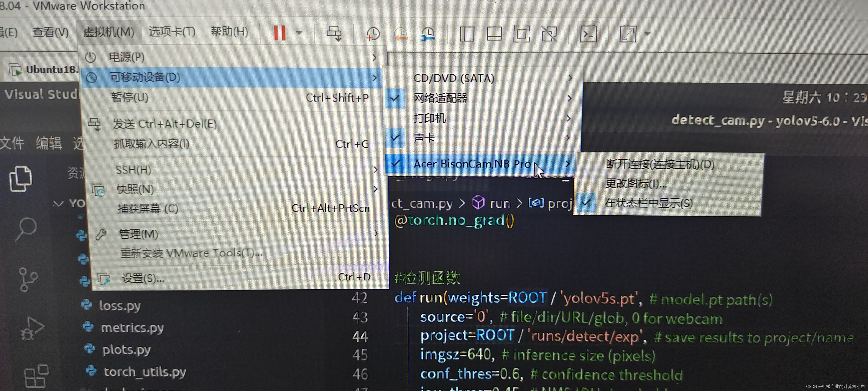The width and height of the screenshot is (868, 391).
Task: Click take snapshot clock toolbar icon
Action: (373, 34)
